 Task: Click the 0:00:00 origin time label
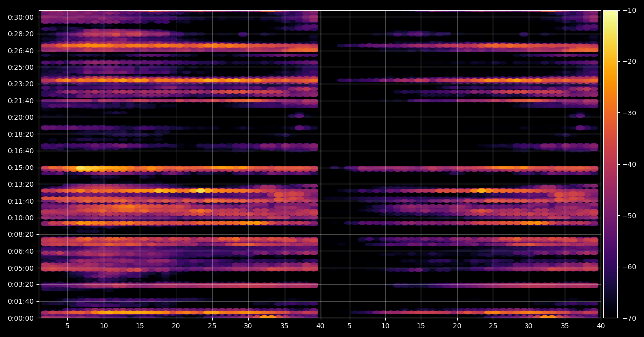[x=21, y=318]
